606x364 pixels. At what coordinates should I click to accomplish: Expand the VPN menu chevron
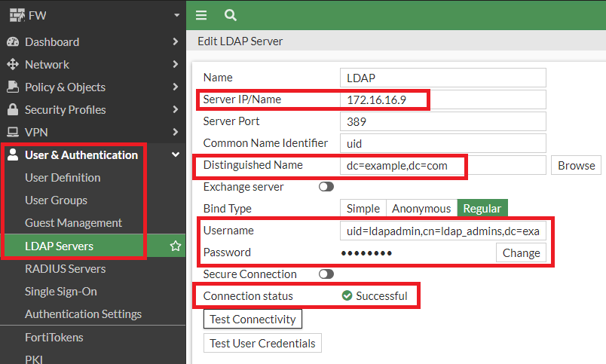click(176, 132)
